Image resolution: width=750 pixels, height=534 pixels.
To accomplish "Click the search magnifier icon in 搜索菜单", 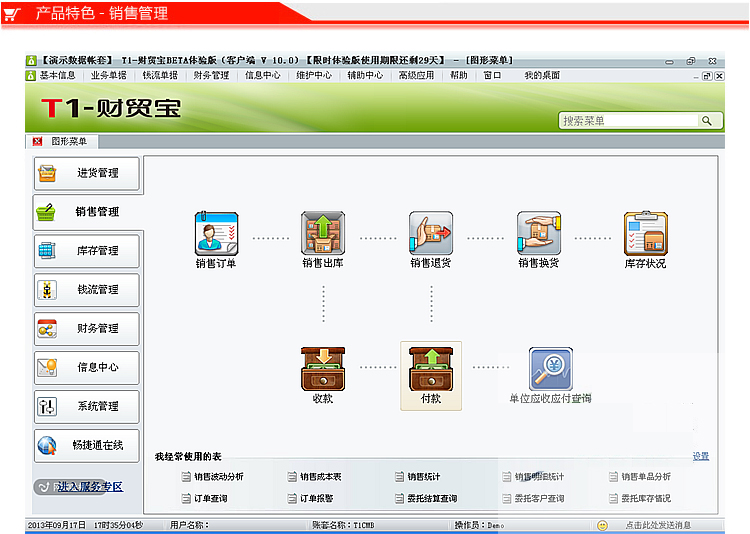I will (706, 121).
